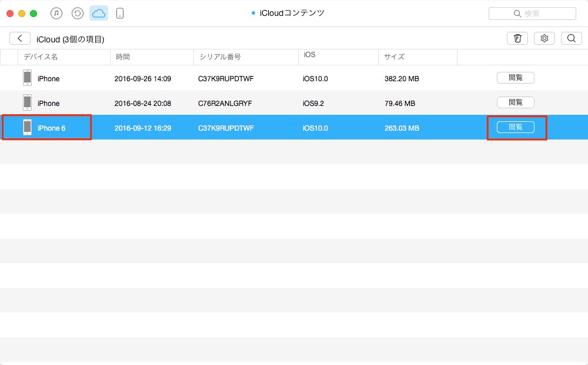Select the iCloud content cloud icon
The width and height of the screenshot is (588, 365).
(99, 14)
